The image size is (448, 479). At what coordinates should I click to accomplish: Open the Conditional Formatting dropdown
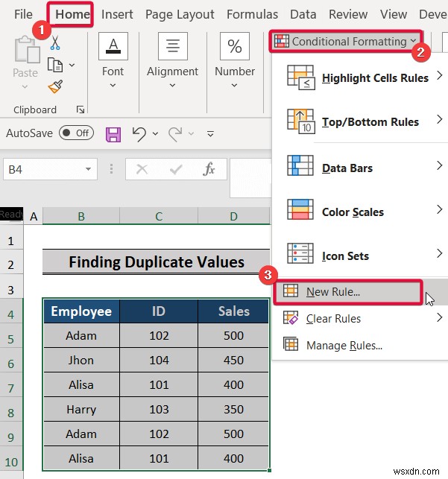click(x=346, y=41)
